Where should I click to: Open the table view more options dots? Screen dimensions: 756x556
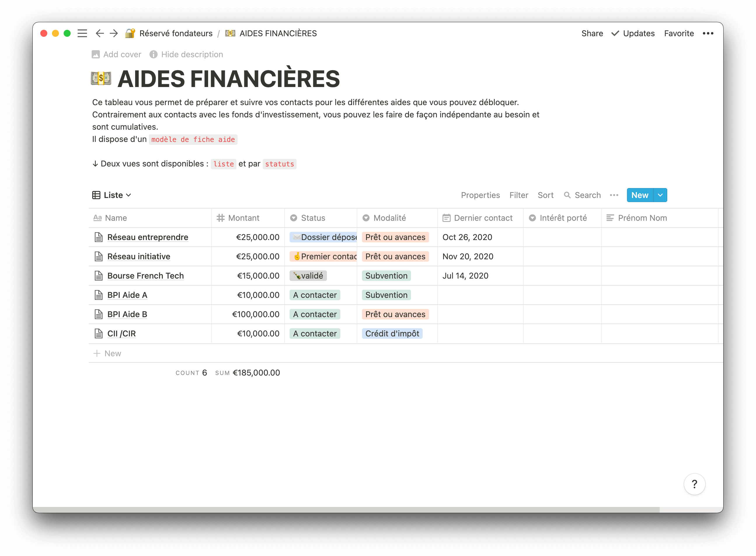pyautogui.click(x=614, y=195)
